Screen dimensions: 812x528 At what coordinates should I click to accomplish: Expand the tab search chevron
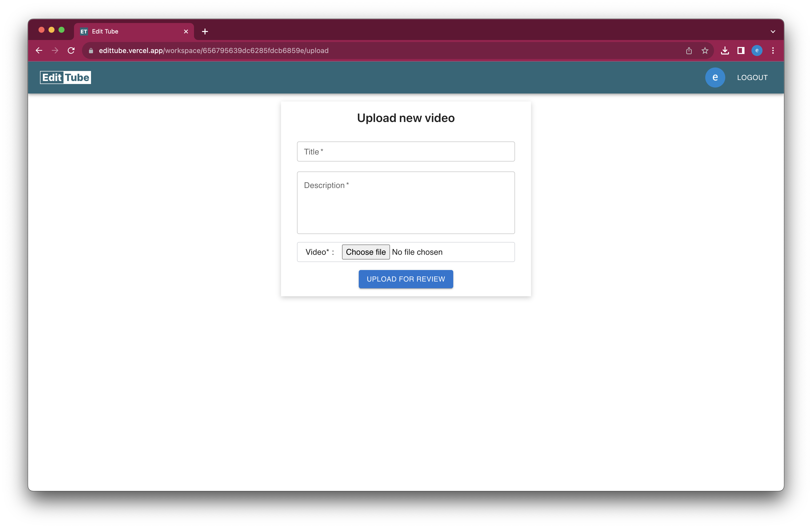773,31
